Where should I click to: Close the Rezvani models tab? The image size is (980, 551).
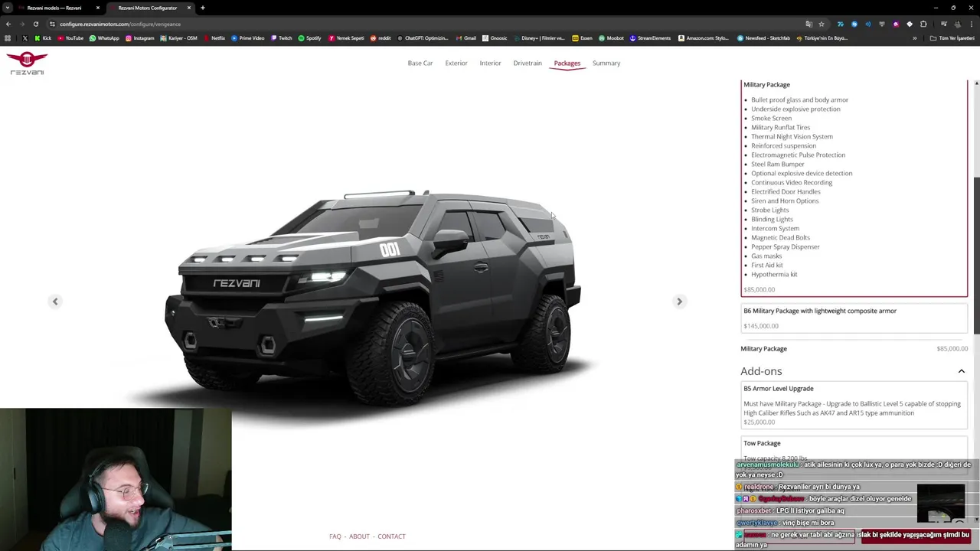(x=98, y=8)
